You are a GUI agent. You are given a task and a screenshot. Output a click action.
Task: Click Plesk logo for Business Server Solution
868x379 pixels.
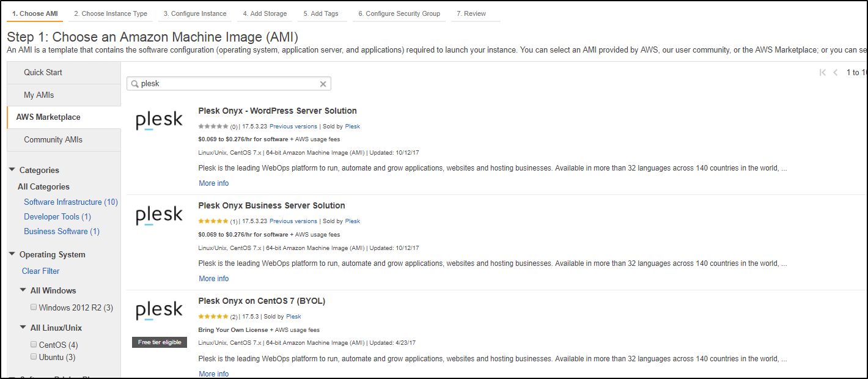159,215
